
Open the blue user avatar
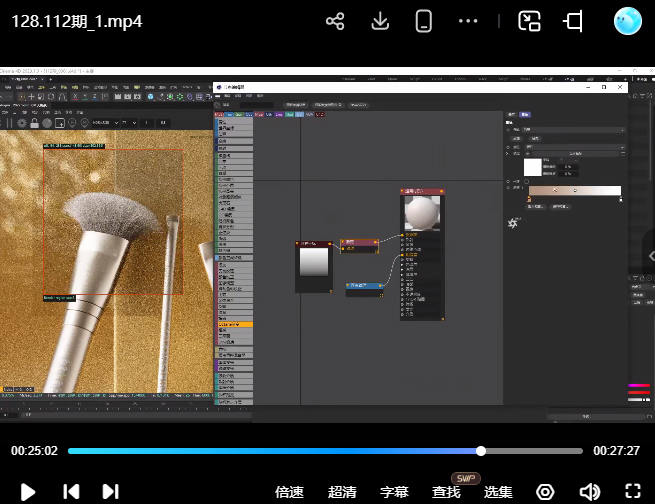coord(627,21)
